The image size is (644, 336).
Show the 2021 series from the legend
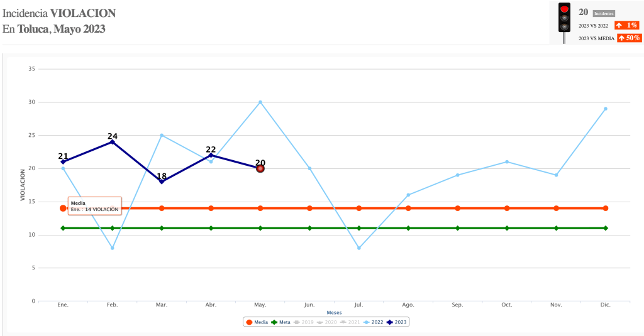click(x=351, y=322)
